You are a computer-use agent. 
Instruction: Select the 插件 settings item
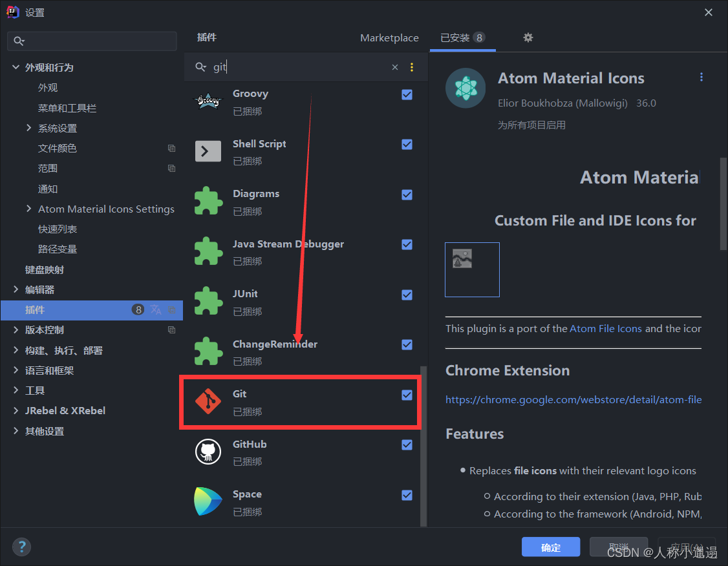coord(91,310)
